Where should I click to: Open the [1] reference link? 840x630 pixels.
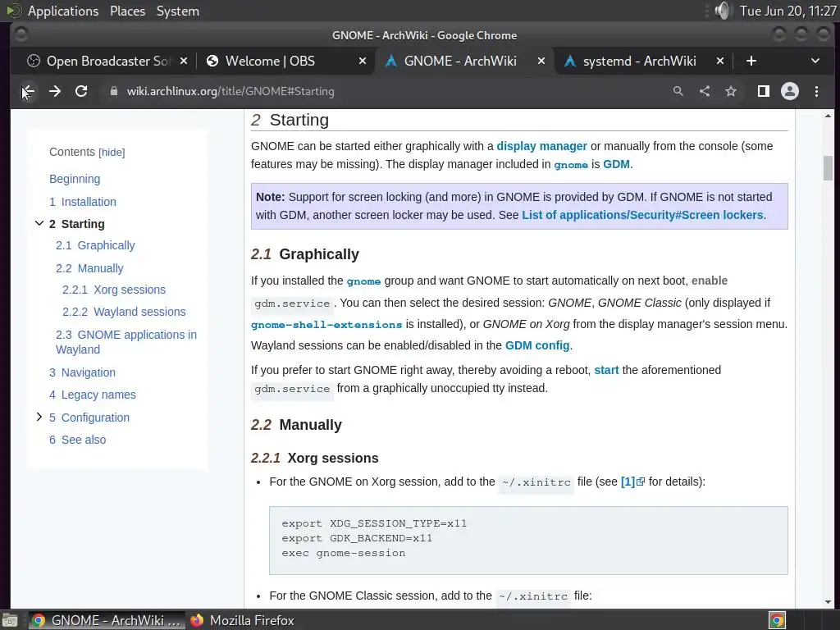[x=628, y=482]
